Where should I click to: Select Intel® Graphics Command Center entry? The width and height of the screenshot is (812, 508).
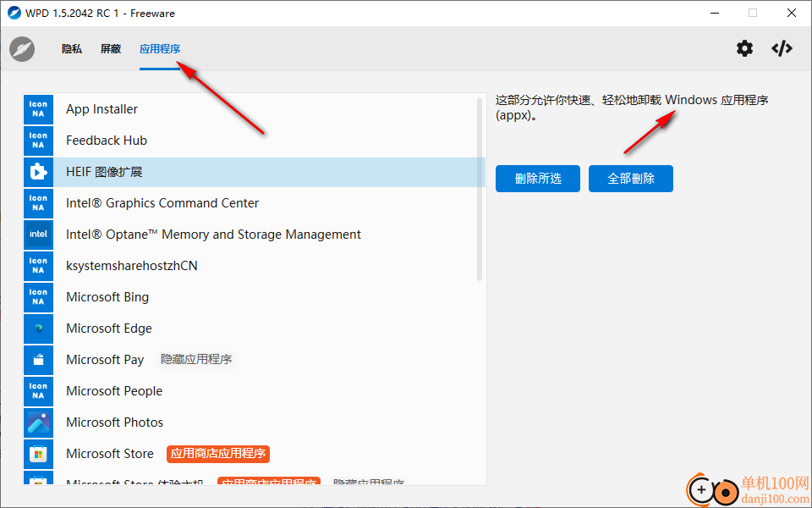pos(255,203)
